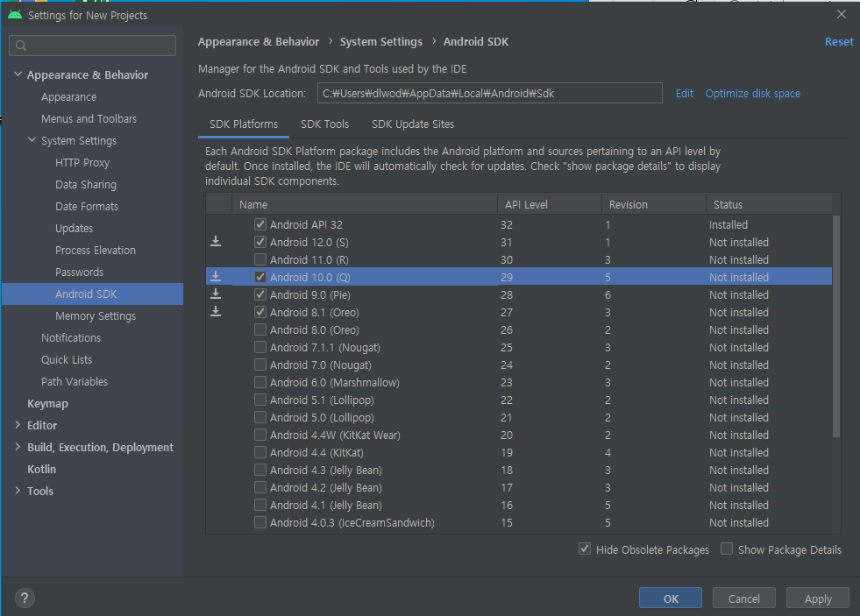Switch to the SDK Tools tab

pyautogui.click(x=324, y=124)
